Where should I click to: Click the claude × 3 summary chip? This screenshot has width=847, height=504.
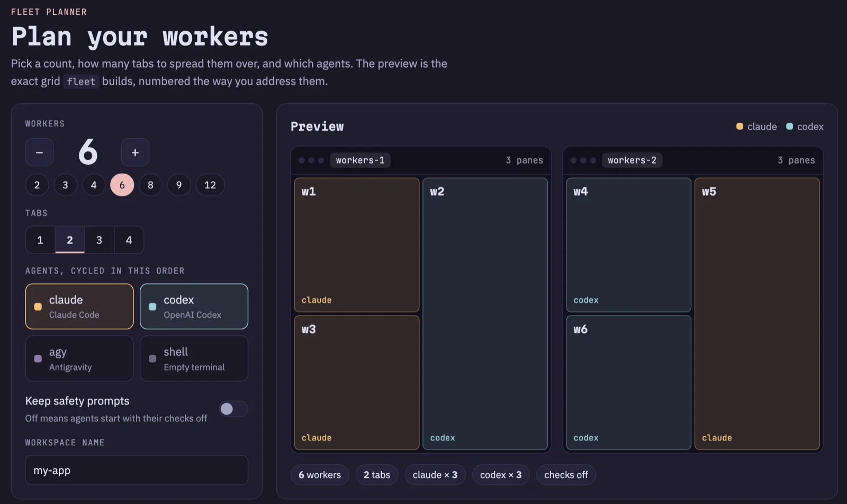(x=435, y=475)
